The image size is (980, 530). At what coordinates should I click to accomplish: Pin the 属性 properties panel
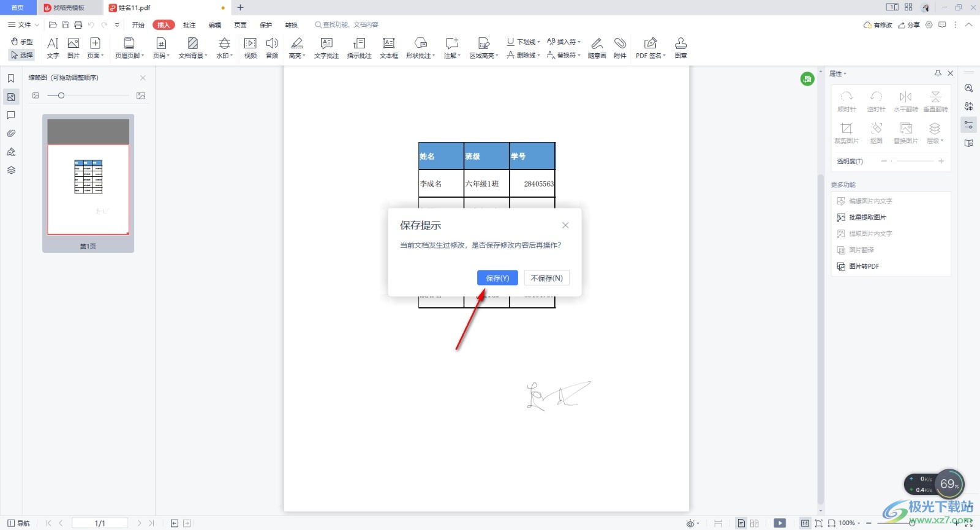[938, 73]
